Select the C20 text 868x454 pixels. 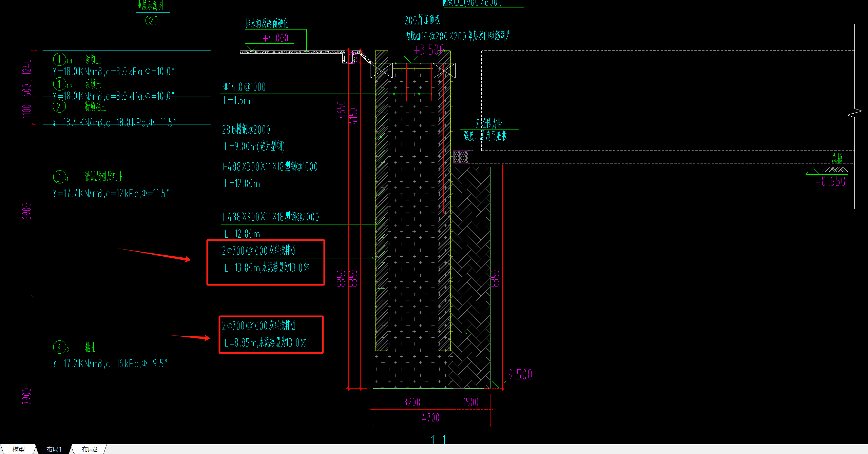(151, 21)
